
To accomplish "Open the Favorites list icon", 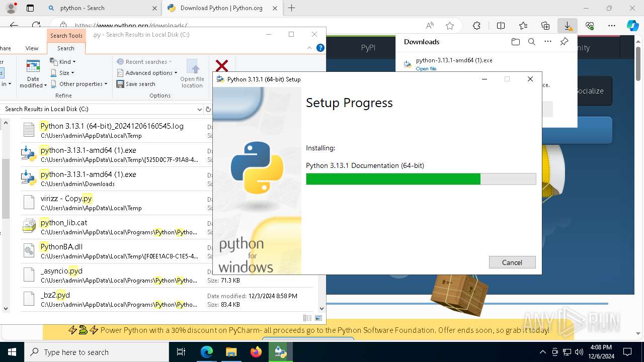I will tap(523, 26).
